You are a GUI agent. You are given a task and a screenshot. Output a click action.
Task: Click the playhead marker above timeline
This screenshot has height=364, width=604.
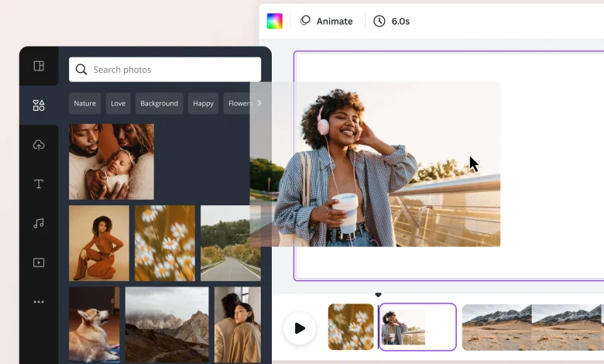(378, 295)
